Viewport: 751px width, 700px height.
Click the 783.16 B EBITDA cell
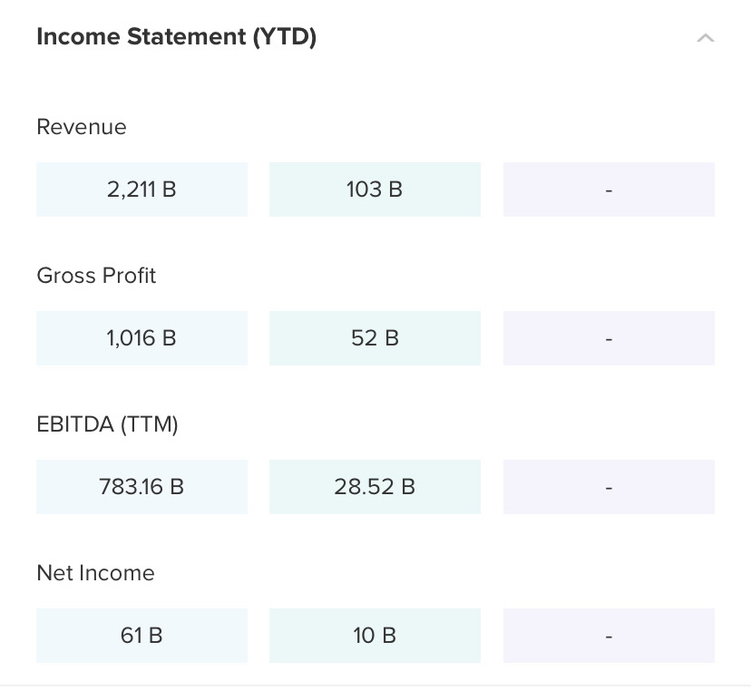(141, 487)
